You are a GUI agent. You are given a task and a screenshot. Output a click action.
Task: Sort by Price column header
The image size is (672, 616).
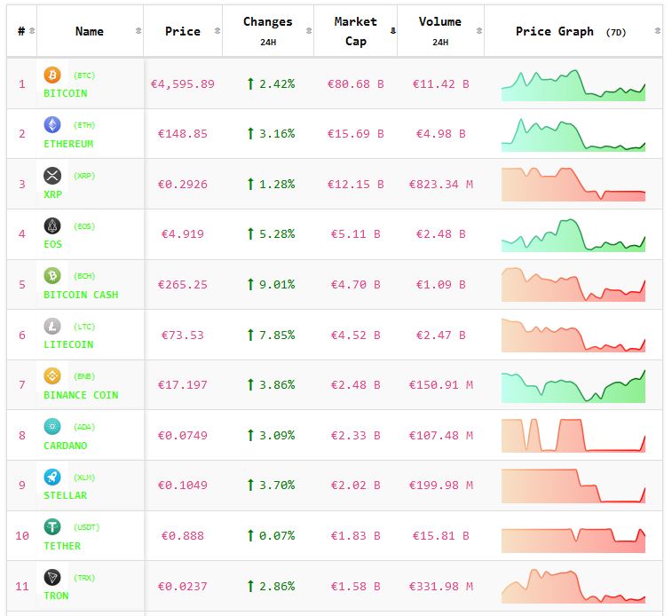click(x=183, y=31)
